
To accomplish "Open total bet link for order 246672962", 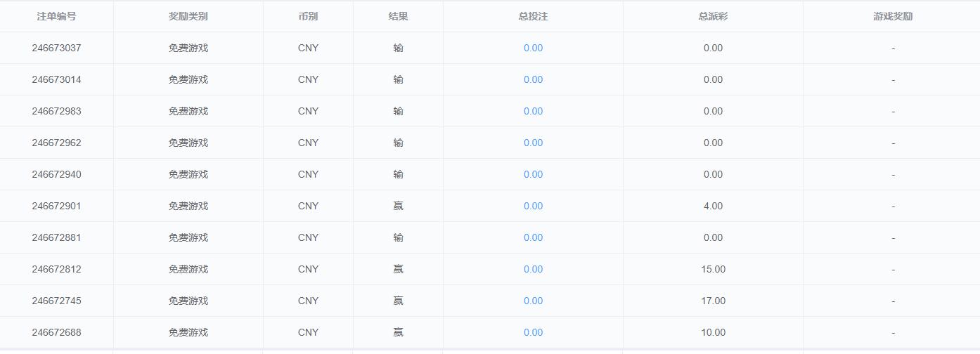I will (533, 143).
